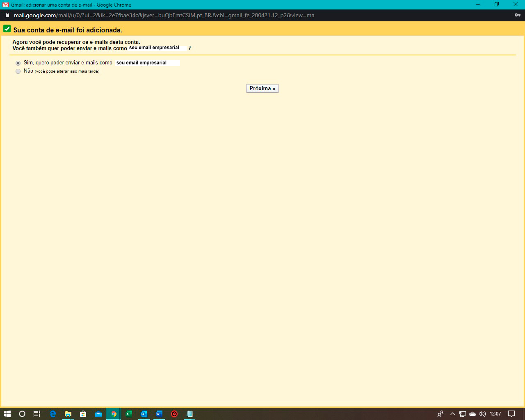Click the Próxima button
Image resolution: width=525 pixels, height=420 pixels.
pyautogui.click(x=262, y=89)
